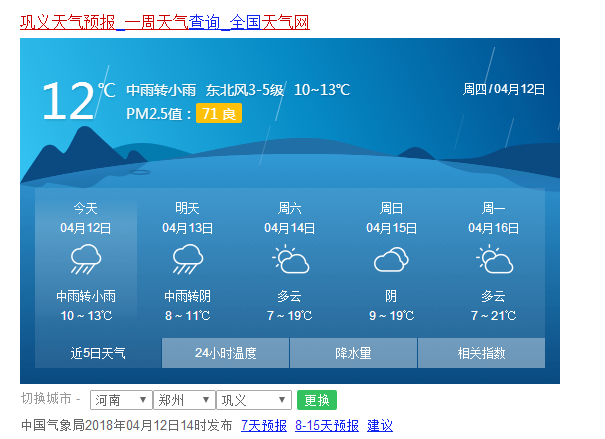Click the 建议 link

tap(380, 425)
